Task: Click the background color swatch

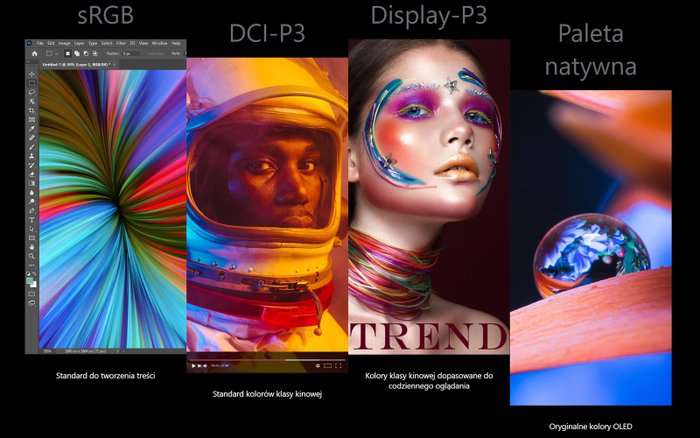Action: click(34, 284)
